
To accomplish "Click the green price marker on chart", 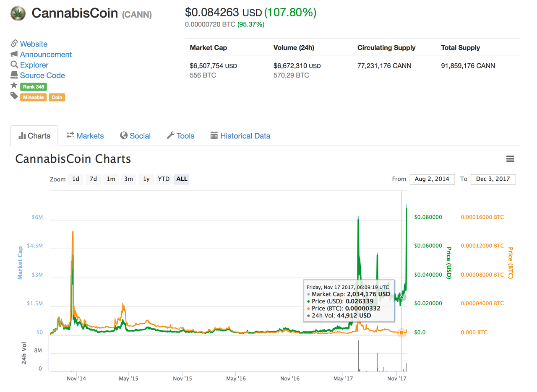I will 401,297.
